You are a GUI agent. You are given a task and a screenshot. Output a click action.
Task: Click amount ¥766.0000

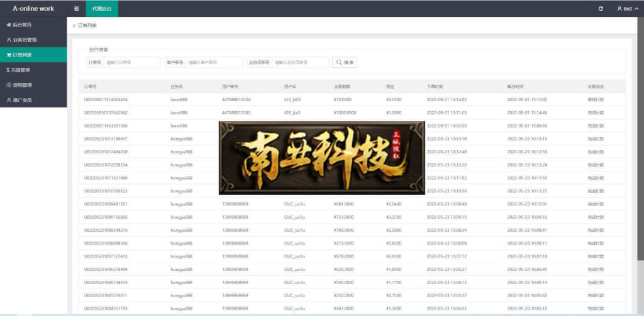[344, 230]
